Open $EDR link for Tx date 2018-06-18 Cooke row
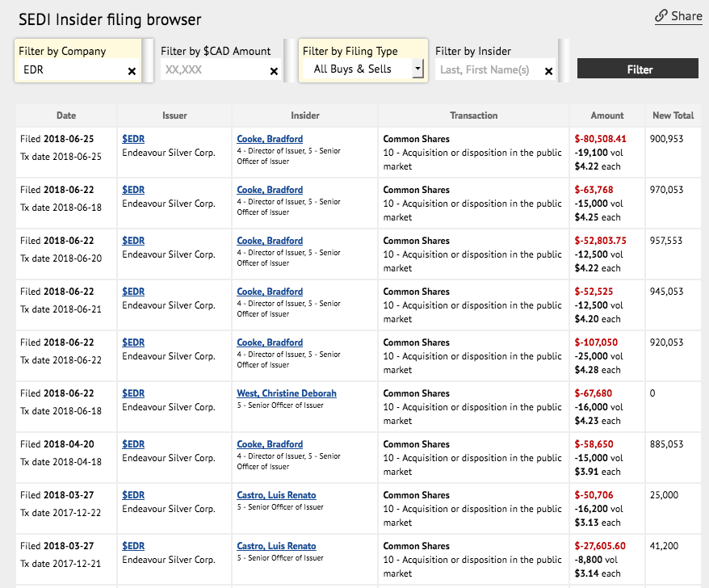709x588 pixels. (133, 190)
